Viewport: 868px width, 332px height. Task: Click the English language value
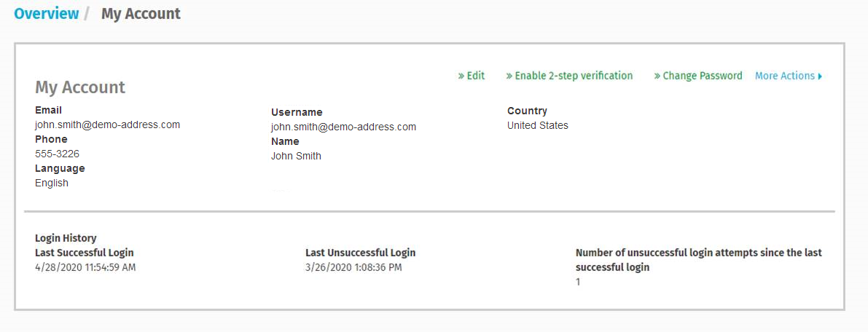click(x=52, y=183)
